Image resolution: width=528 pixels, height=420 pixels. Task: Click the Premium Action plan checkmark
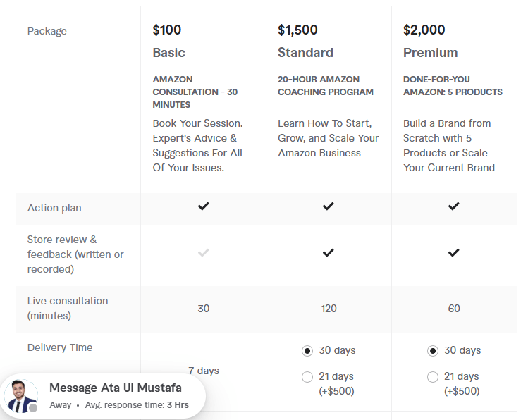(454, 206)
